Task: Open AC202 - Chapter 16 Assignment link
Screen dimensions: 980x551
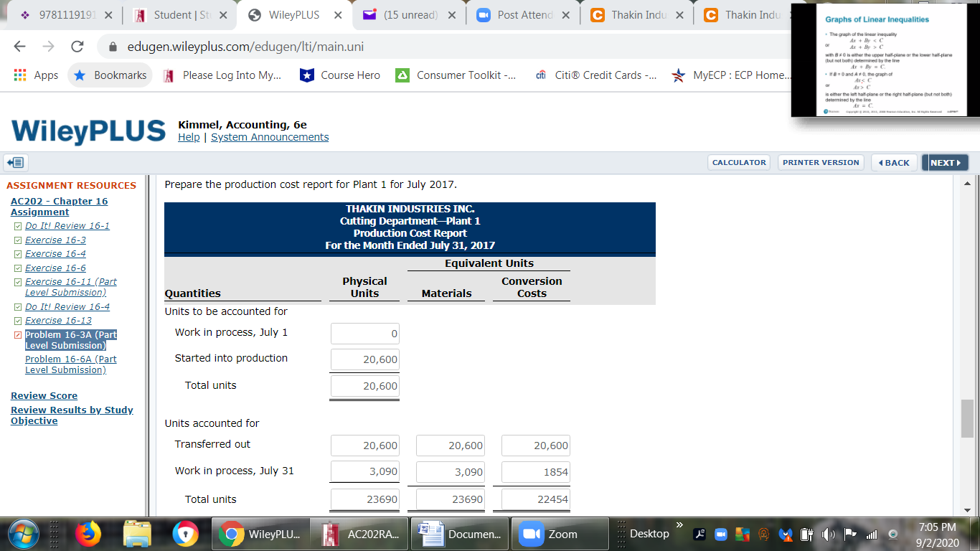Action: click(59, 207)
